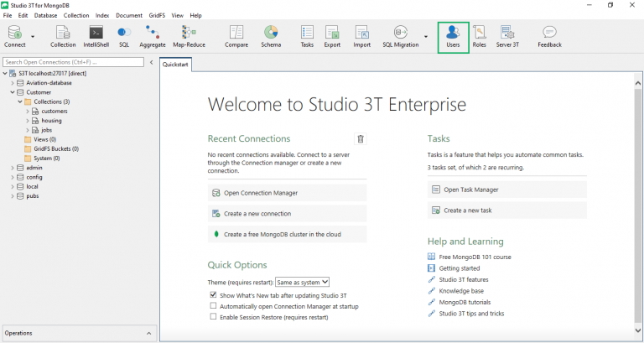Enable automatically open Connection Manager at startup
Screen dimensions: 644x343
point(213,306)
